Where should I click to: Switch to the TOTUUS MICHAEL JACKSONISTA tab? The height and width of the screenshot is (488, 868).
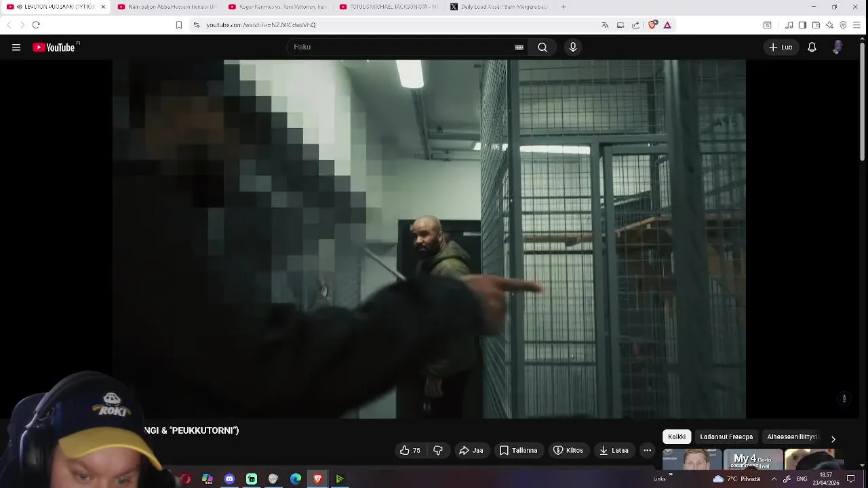click(389, 7)
